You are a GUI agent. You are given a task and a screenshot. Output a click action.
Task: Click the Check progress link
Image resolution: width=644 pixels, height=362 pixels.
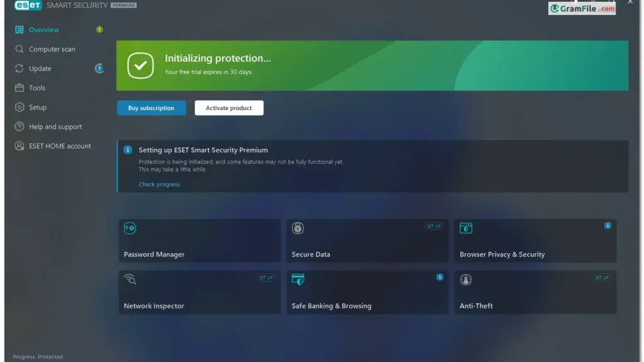(159, 184)
